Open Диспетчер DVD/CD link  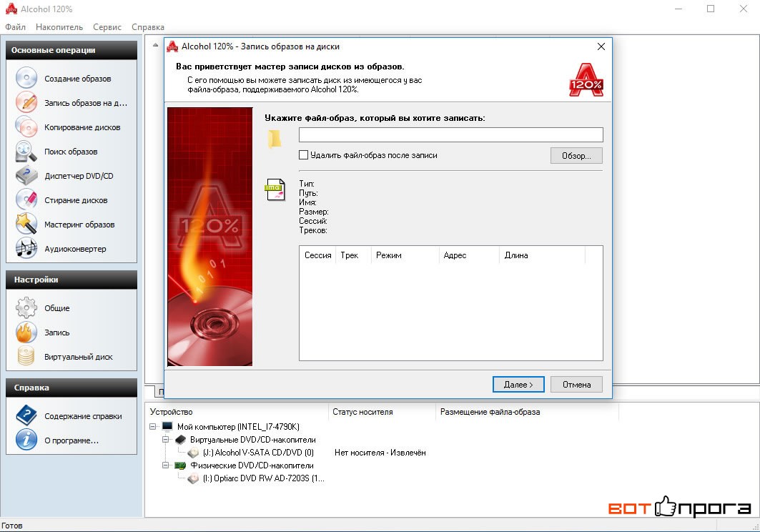click(79, 176)
